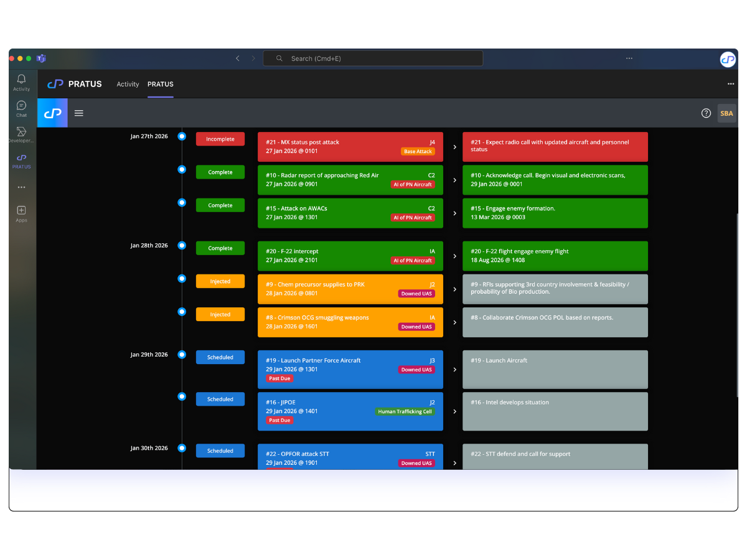Select the PRATUS tab

[160, 85]
